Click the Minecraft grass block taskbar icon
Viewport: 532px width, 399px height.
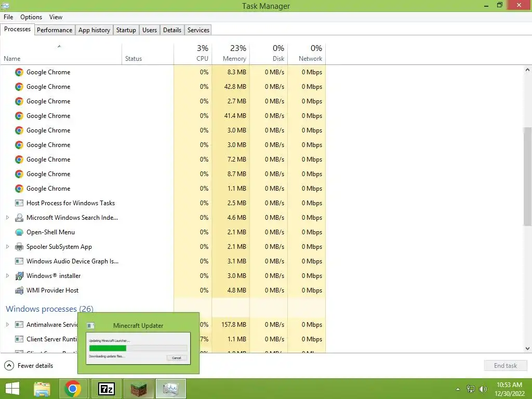(x=139, y=389)
